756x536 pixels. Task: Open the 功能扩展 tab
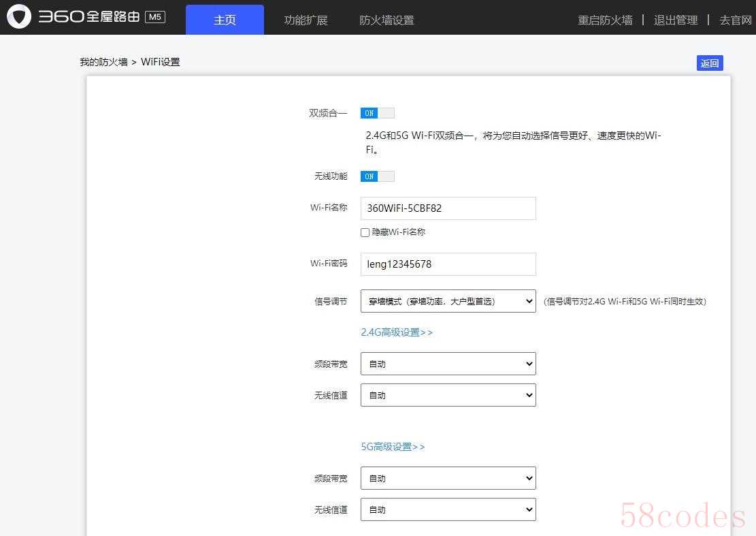(x=306, y=20)
